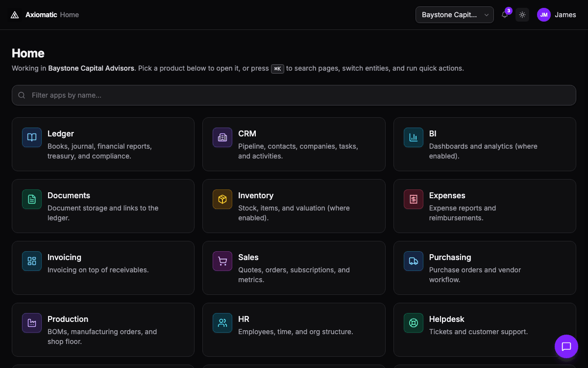Image resolution: width=588 pixels, height=368 pixels.
Task: Open the HR app card title
Action: [244, 319]
